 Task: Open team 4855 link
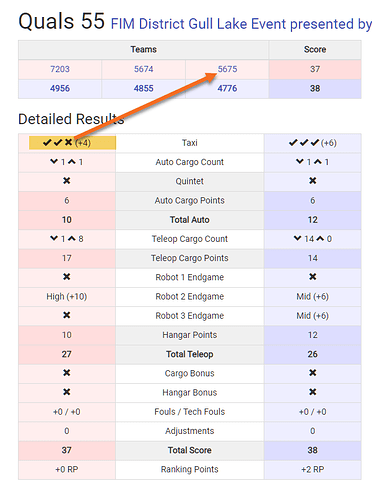(x=144, y=88)
